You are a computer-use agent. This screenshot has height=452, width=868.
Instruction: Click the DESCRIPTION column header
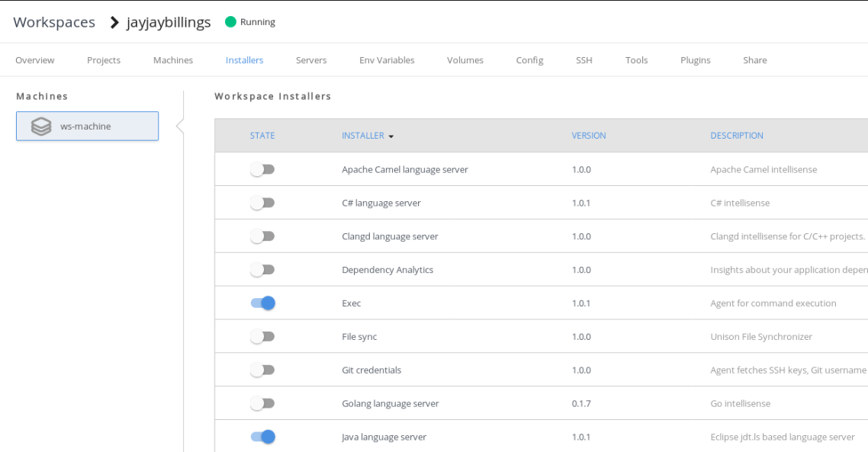coord(736,136)
